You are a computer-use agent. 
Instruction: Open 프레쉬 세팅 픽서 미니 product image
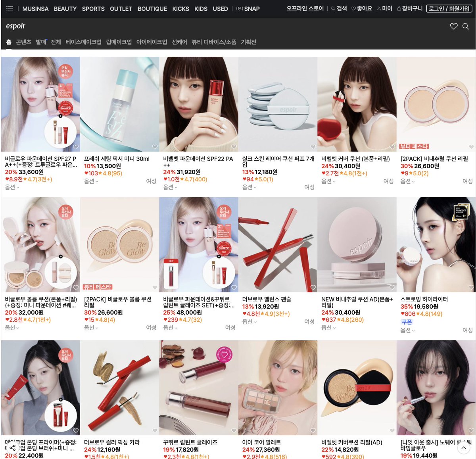click(119, 104)
